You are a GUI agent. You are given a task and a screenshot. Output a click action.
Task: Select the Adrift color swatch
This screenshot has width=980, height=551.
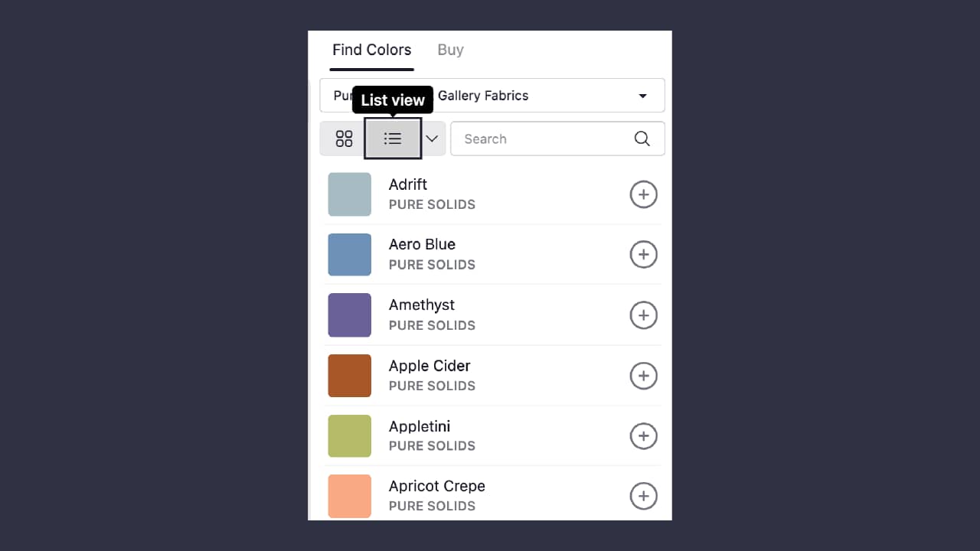350,194
